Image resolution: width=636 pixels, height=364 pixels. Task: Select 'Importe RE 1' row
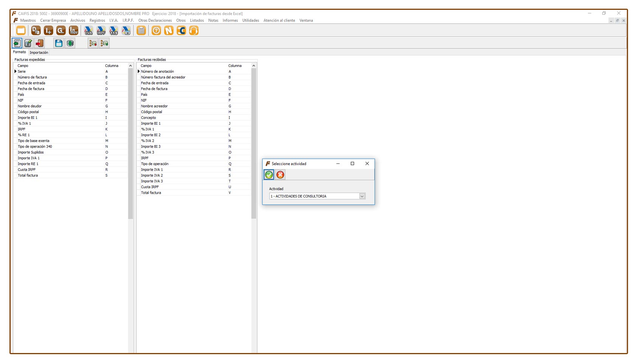[71, 164]
